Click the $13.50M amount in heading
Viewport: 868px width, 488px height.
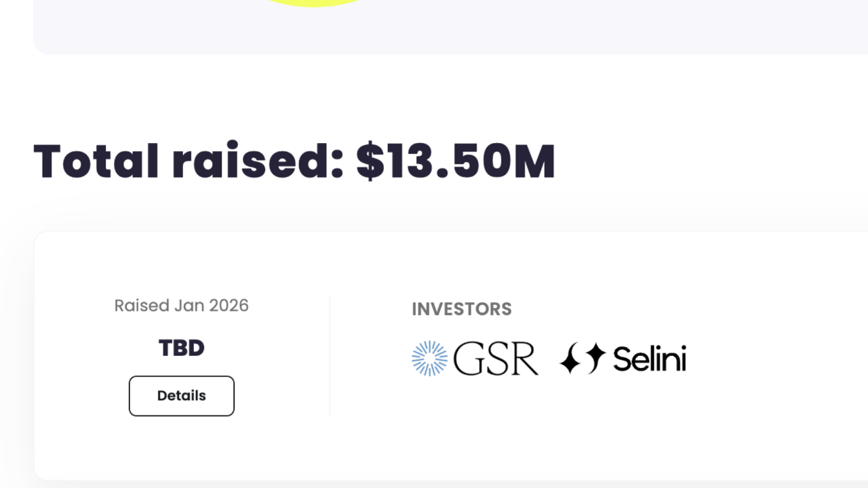pyautogui.click(x=456, y=162)
